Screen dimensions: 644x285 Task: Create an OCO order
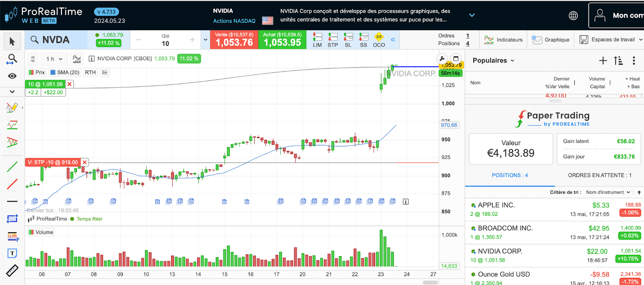click(379, 40)
